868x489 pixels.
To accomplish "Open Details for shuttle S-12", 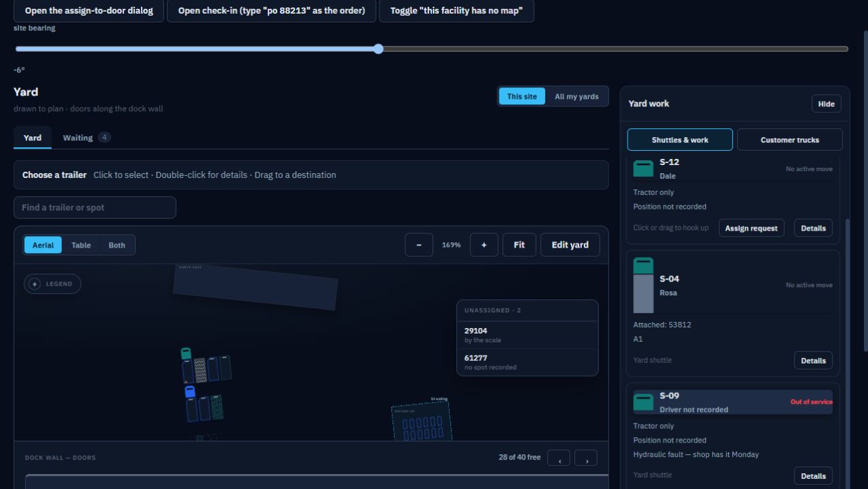I will (813, 228).
